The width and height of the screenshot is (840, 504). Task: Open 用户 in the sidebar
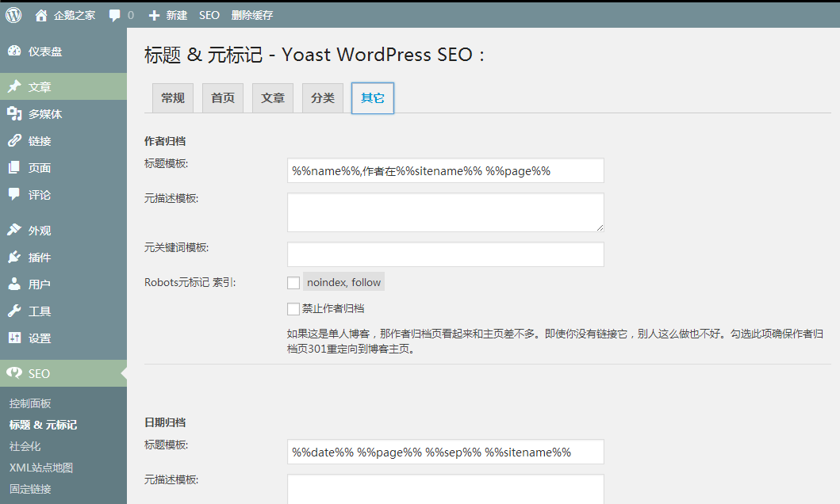tap(40, 284)
